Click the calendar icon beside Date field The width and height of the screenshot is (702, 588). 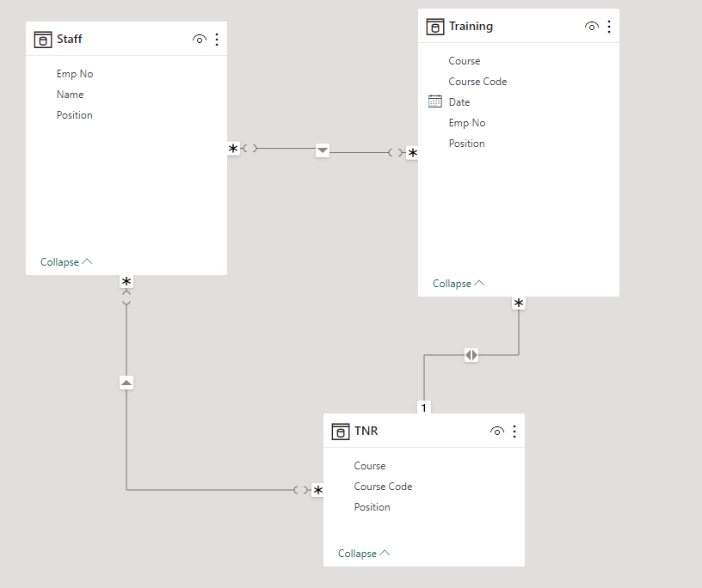tap(434, 101)
